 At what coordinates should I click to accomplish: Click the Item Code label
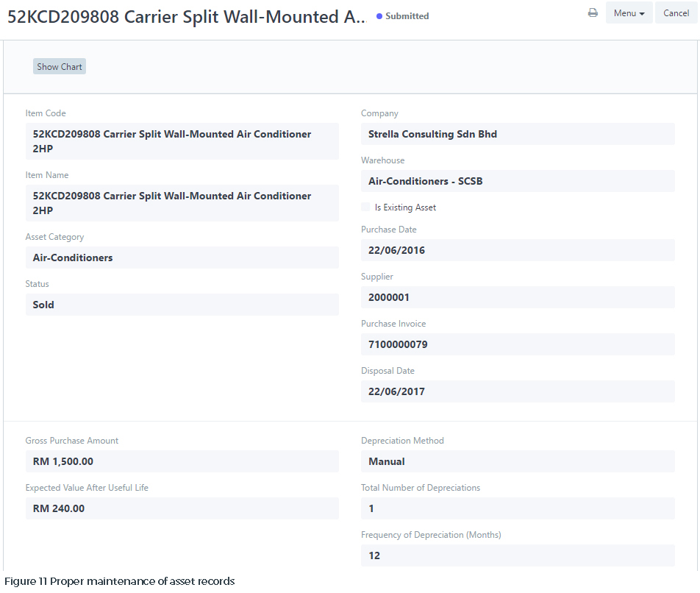(x=46, y=113)
